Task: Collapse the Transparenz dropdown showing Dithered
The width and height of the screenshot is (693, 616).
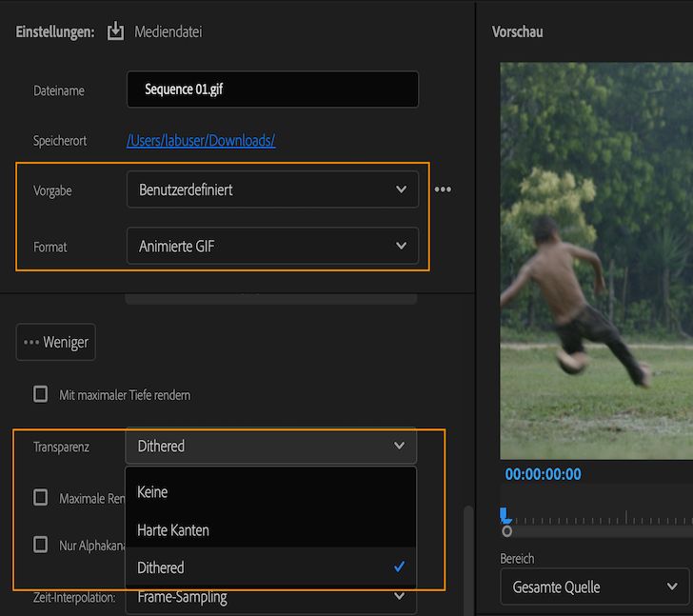Action: [271, 446]
